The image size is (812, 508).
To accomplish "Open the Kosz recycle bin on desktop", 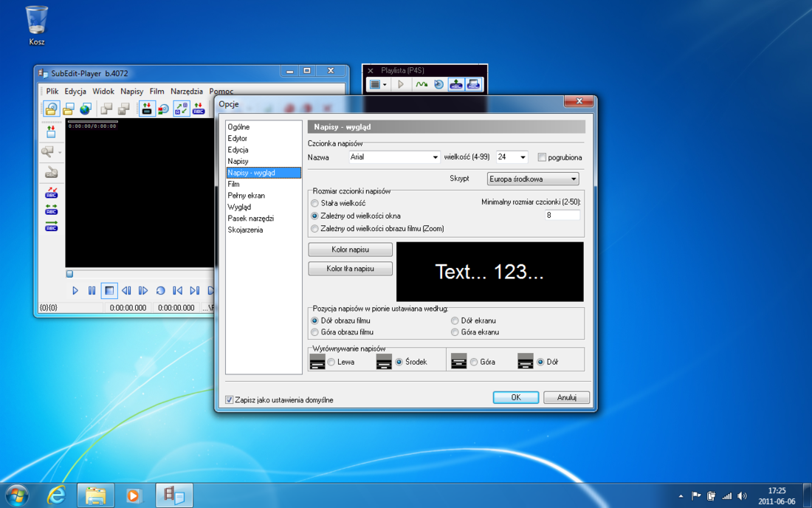I will pyautogui.click(x=37, y=26).
